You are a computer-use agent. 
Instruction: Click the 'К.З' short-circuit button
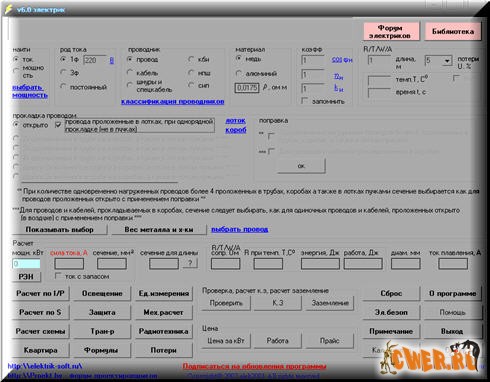278,303
